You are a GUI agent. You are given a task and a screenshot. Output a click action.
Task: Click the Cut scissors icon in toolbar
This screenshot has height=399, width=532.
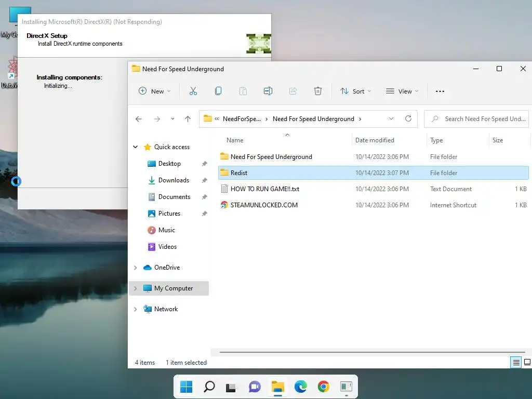pos(193,91)
